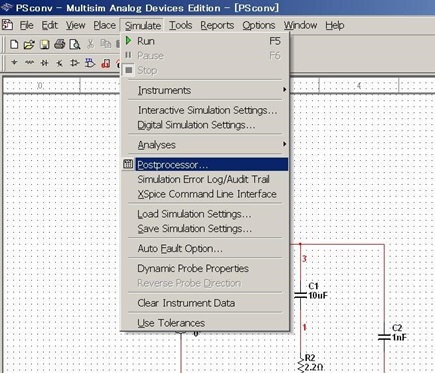Place a CMOS component (red icon)
Screen dimensions: 435x373
click(106, 63)
